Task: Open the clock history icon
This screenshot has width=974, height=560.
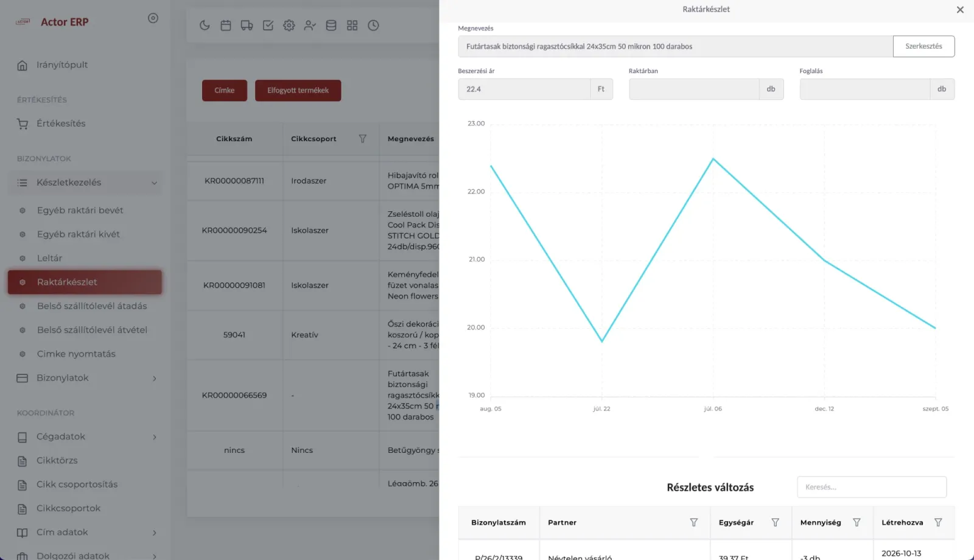Action: pyautogui.click(x=373, y=26)
